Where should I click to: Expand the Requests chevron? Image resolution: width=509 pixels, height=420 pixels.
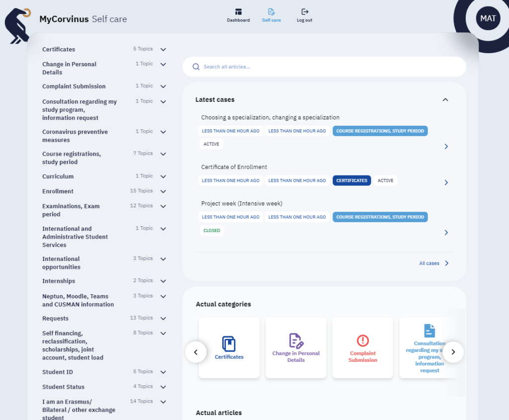coord(163,319)
